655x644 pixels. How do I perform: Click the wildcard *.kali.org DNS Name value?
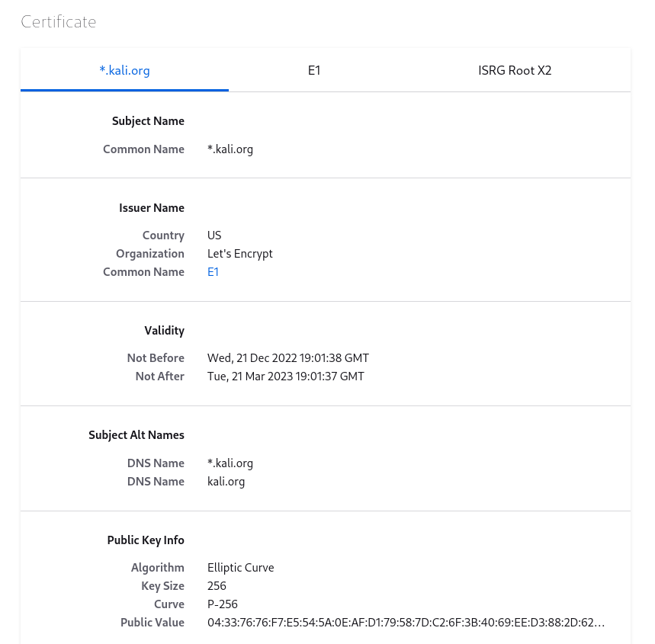(230, 463)
